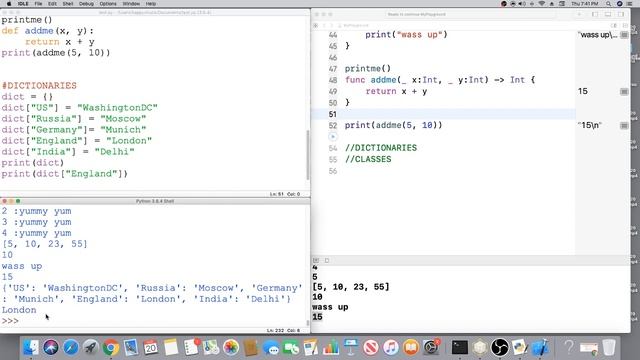Show quick look for line 44 "wass up" result
This screenshot has width=640, height=360.
pos(624,35)
